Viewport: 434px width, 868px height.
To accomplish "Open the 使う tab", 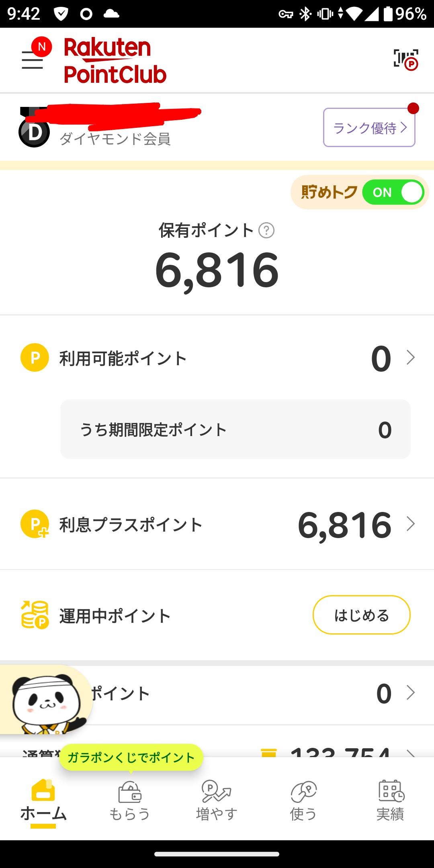I will click(x=303, y=801).
